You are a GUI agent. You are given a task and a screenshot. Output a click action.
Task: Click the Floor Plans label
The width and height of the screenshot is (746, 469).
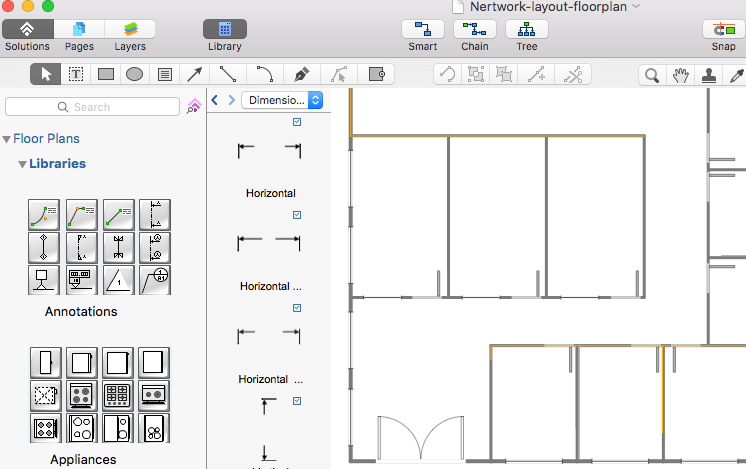coord(46,139)
